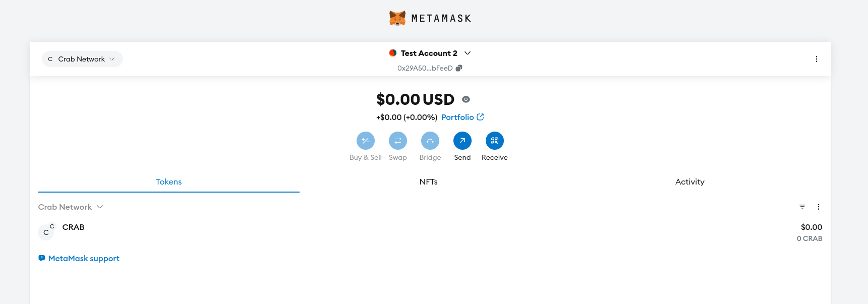The image size is (868, 304).
Task: Open the token list three-dot menu
Action: click(x=819, y=207)
